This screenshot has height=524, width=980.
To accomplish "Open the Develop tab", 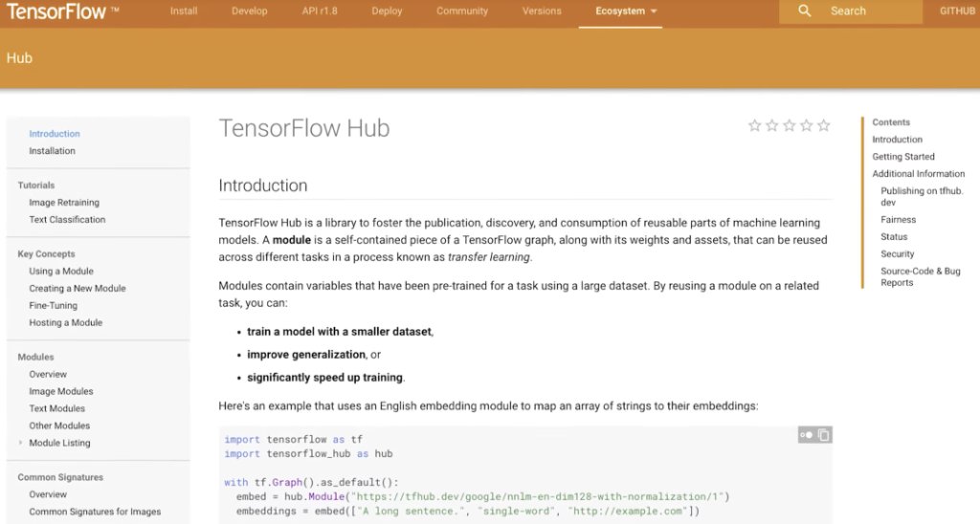I will 250,11.
